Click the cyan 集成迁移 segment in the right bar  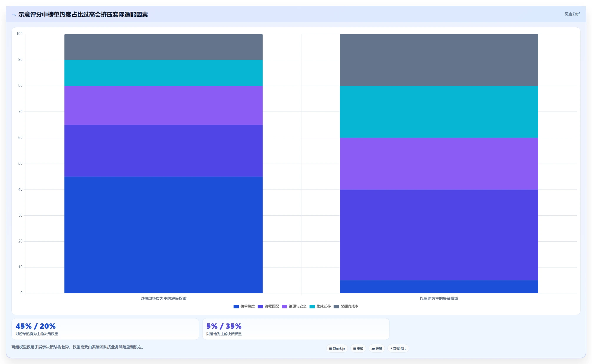click(439, 112)
